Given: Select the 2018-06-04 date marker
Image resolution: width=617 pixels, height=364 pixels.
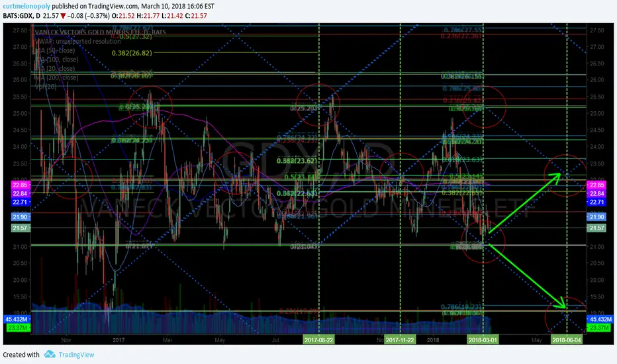Looking at the screenshot, I should click(x=567, y=340).
